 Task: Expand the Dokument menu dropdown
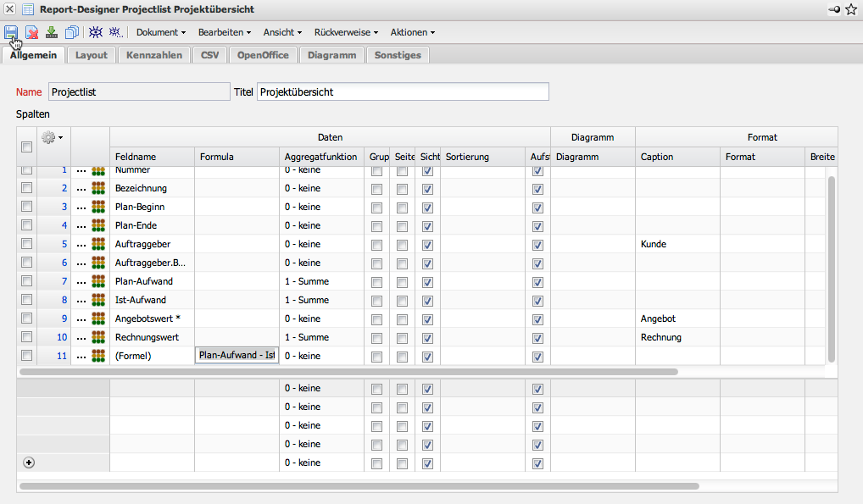[x=161, y=32]
